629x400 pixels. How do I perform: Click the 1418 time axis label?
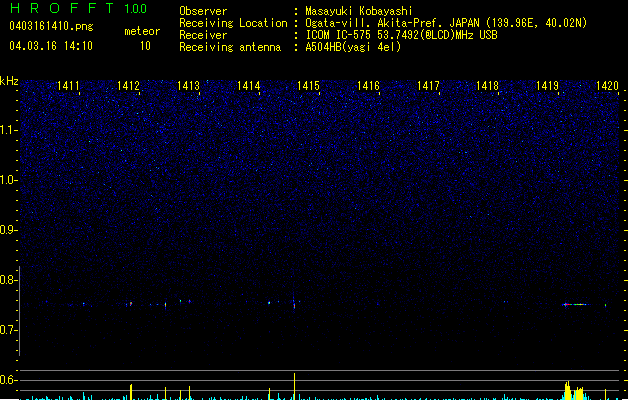click(487, 86)
